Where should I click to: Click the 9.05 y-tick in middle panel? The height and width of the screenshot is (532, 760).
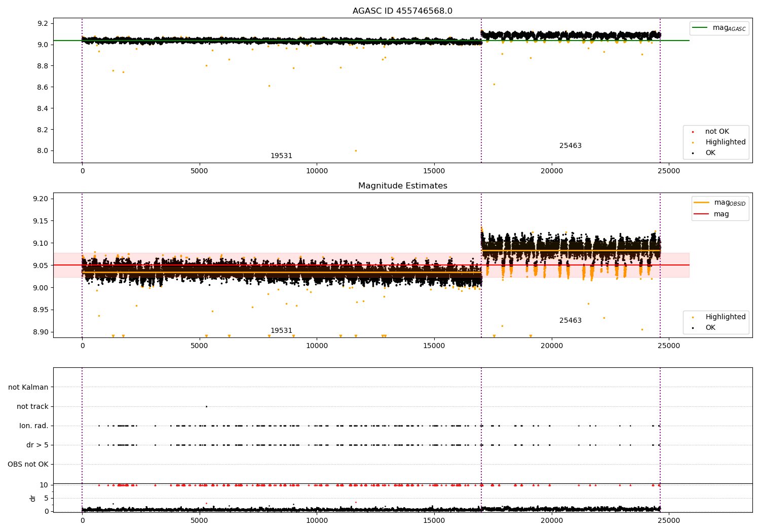(40, 265)
